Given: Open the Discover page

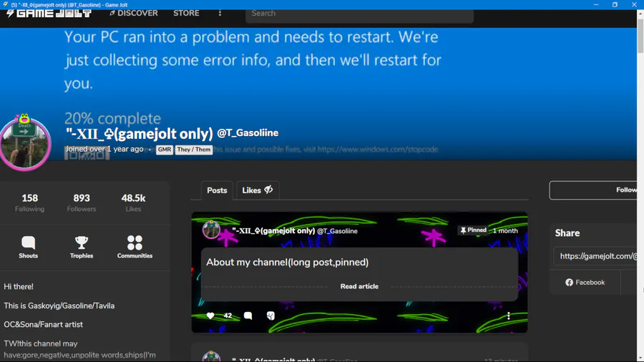Looking at the screenshot, I should (134, 13).
